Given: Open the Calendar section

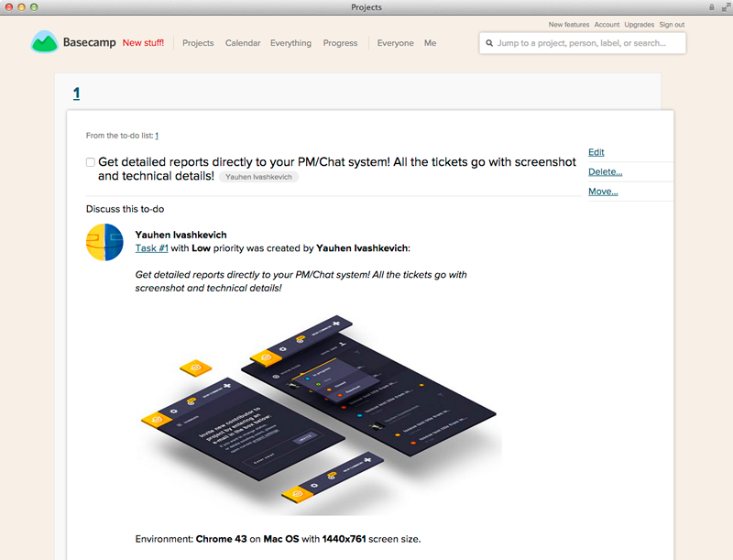Looking at the screenshot, I should [243, 43].
